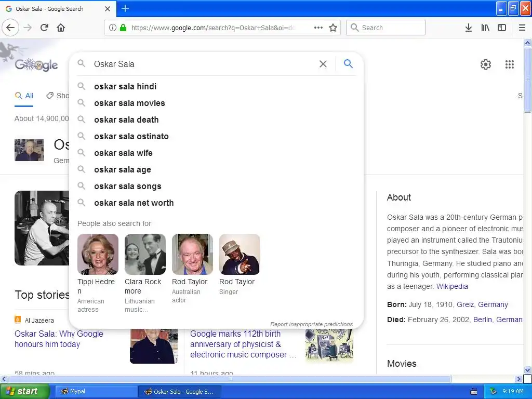Click the blue Google search magnifier button
The width and height of the screenshot is (532, 399).
click(348, 63)
